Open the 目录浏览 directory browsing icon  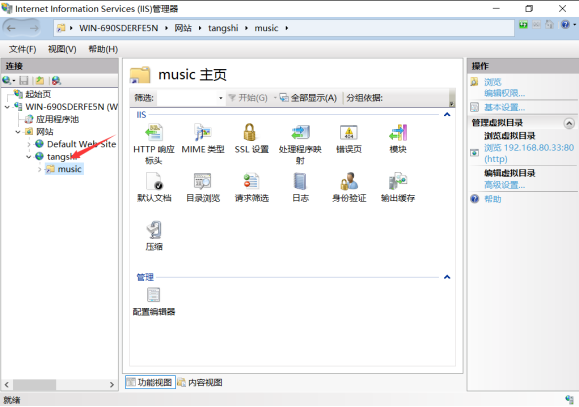203,187
